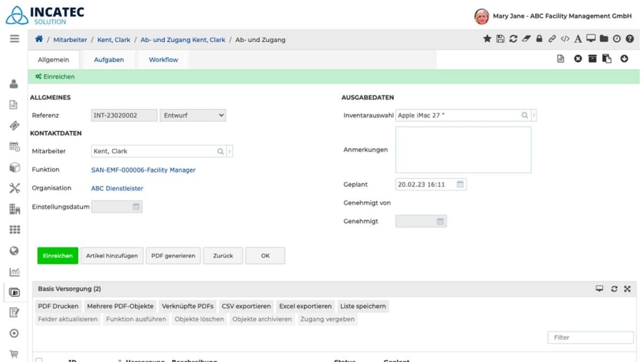Click the star favorites icon in the toolbar
644x362 pixels.
tap(486, 39)
